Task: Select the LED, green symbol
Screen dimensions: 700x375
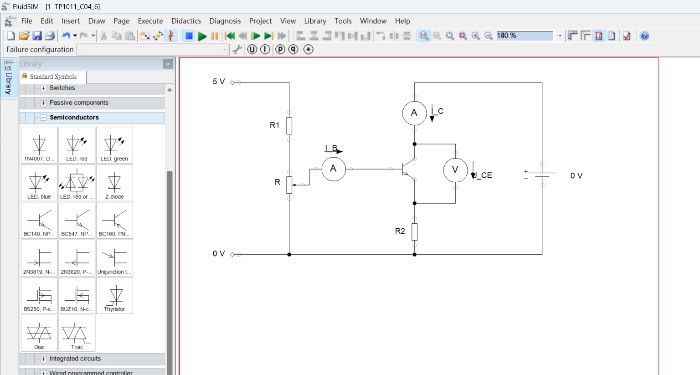Action: (114, 146)
